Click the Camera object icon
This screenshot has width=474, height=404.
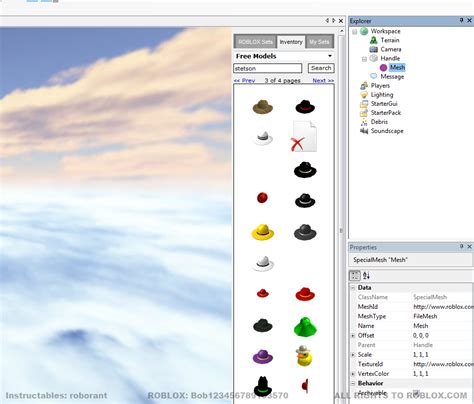(374, 49)
